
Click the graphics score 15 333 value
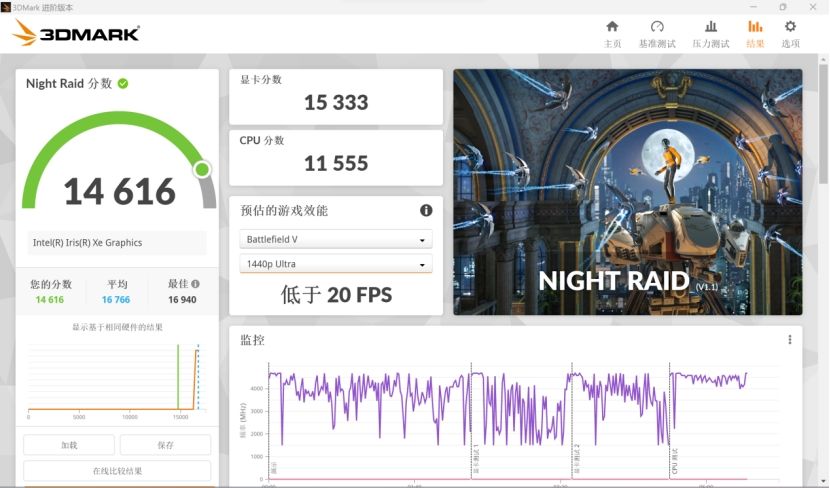click(336, 102)
